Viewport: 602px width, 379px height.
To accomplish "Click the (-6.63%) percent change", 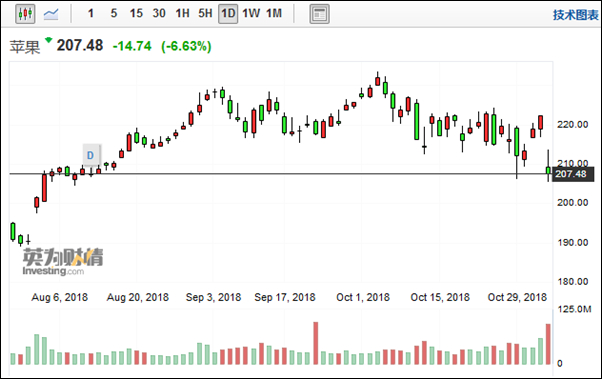I will click(186, 46).
